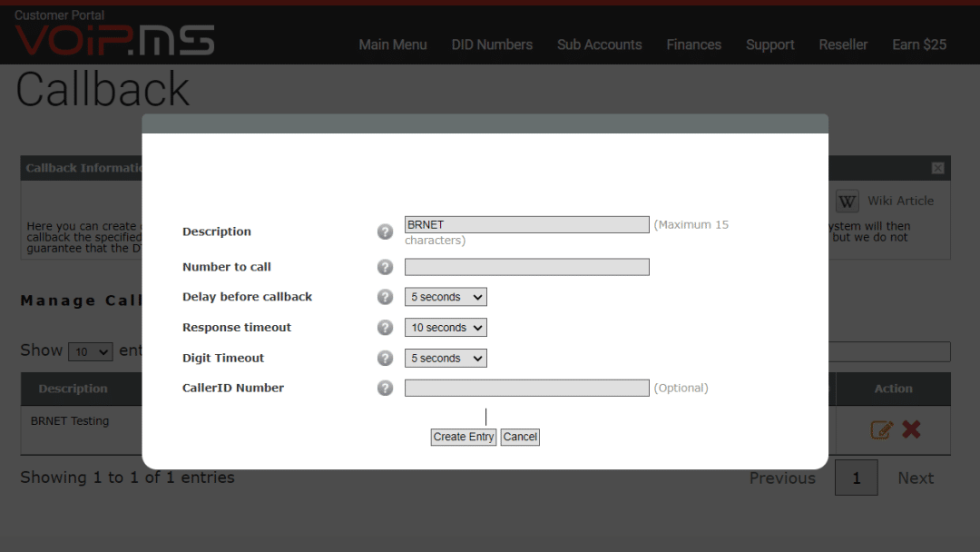Change the Response timeout dropdown
The width and height of the screenshot is (980, 552).
(x=446, y=327)
